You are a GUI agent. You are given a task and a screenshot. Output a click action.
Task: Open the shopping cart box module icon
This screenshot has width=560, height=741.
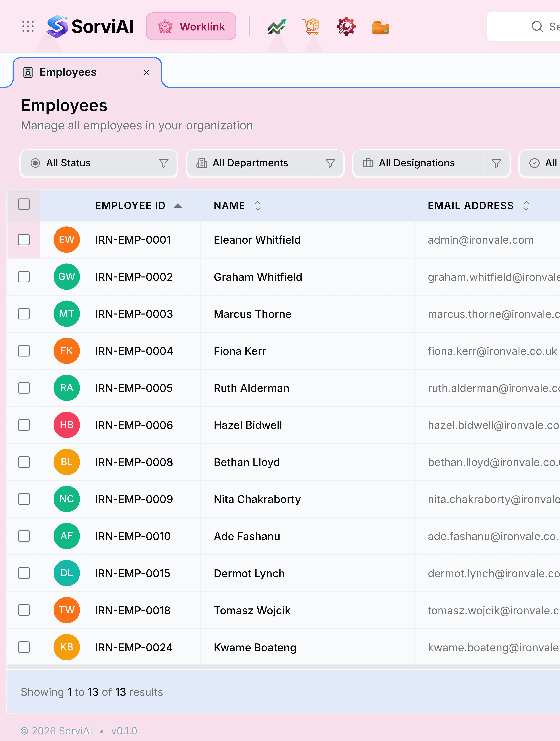(311, 27)
